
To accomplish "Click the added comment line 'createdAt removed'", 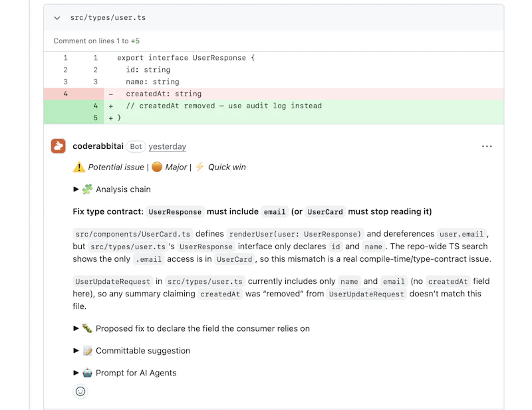I will [x=273, y=106].
